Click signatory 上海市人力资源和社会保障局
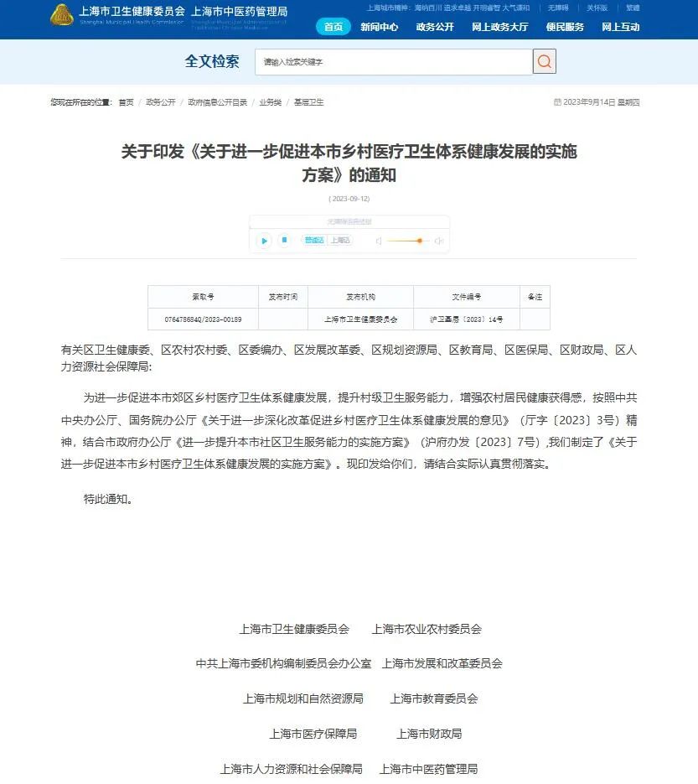 tap(292, 769)
